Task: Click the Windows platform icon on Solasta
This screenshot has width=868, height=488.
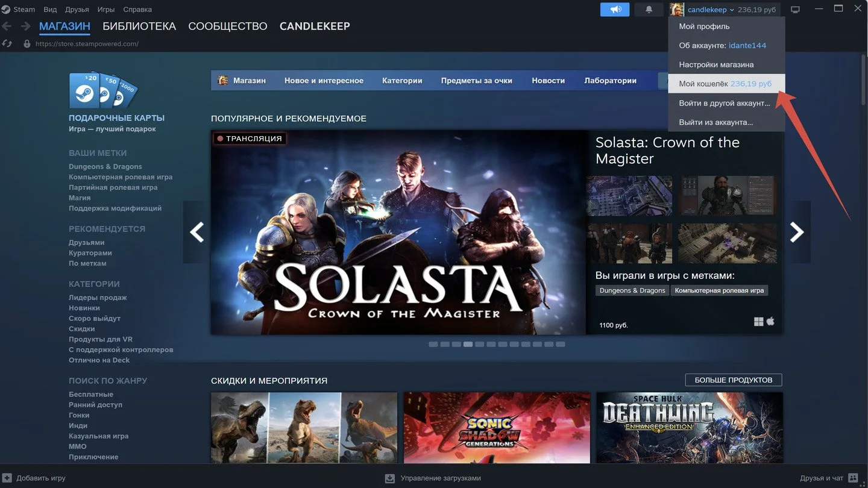Action: point(758,322)
